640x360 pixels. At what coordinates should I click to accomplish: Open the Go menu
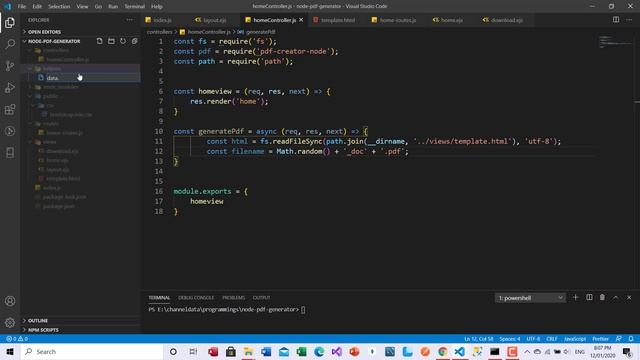coord(98,6)
